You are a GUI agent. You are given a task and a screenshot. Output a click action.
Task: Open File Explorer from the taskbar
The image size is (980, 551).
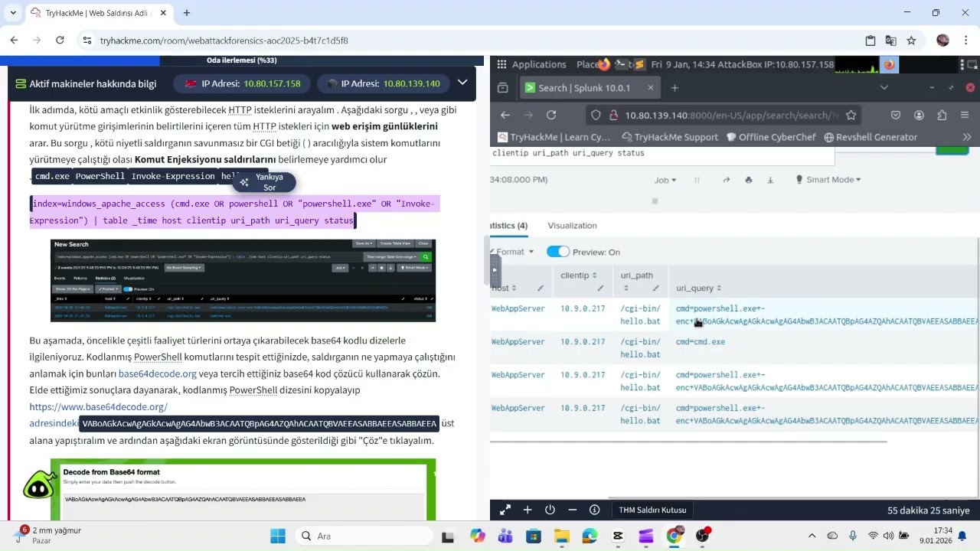561,536
